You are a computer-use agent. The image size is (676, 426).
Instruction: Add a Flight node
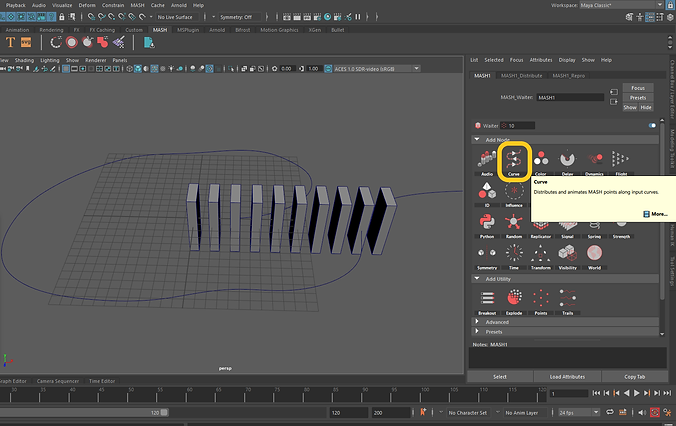click(621, 162)
